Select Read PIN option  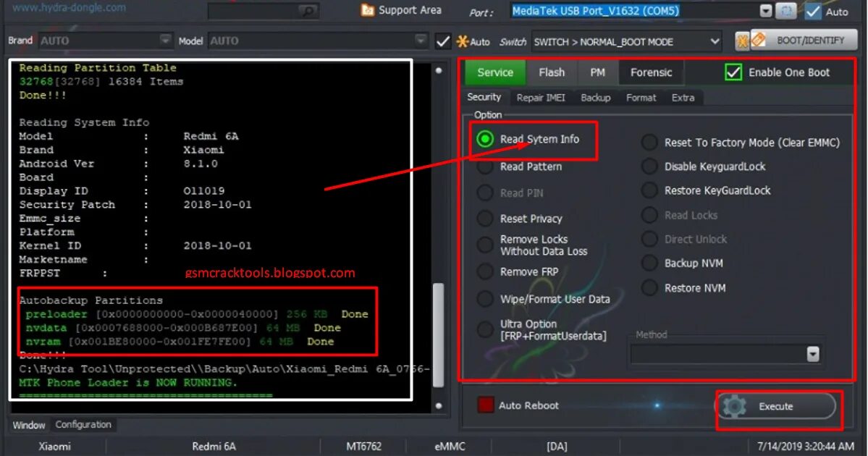point(485,193)
